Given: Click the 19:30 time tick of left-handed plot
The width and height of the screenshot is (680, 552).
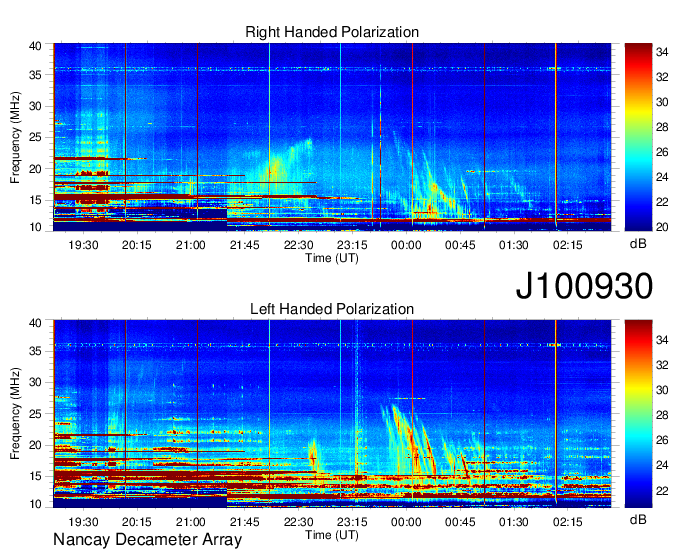Looking at the screenshot, I should [83, 522].
